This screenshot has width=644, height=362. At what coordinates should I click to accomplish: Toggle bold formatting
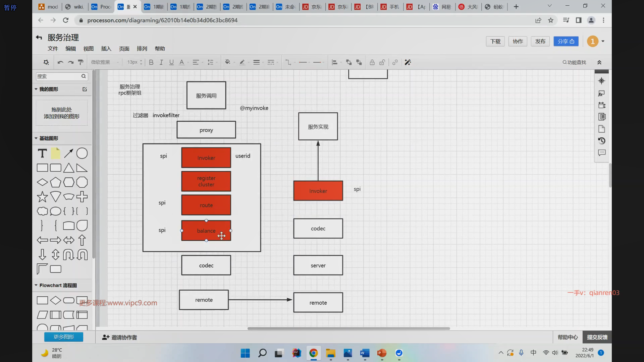pos(151,62)
